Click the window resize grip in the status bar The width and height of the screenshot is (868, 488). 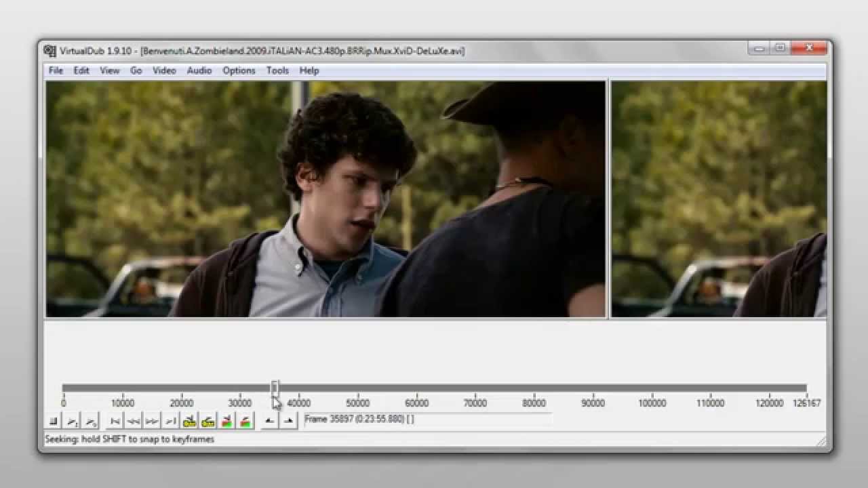tap(821, 441)
